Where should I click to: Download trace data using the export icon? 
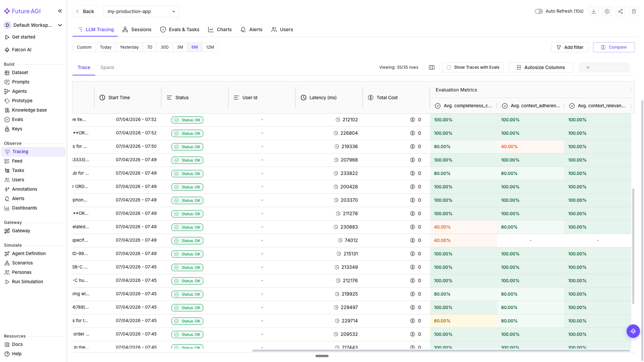tap(594, 11)
